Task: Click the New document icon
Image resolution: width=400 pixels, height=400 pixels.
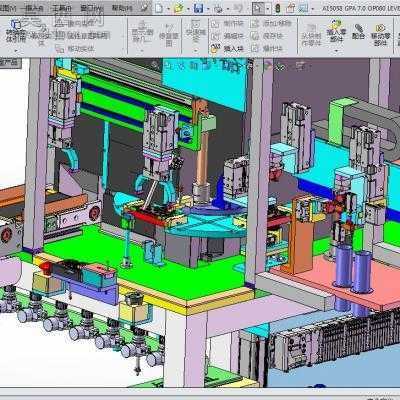Action: tap(159, 8)
